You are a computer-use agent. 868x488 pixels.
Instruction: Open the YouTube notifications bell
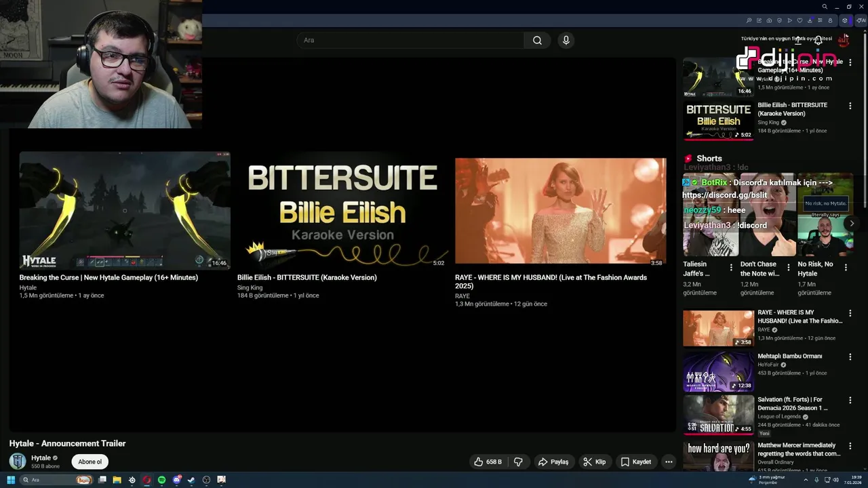click(x=818, y=41)
